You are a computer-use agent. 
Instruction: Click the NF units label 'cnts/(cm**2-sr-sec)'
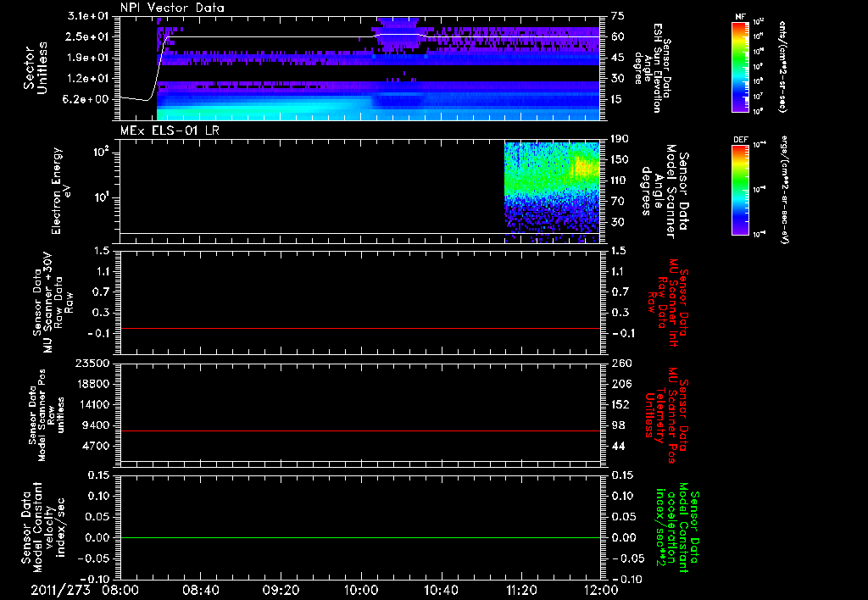click(782, 67)
